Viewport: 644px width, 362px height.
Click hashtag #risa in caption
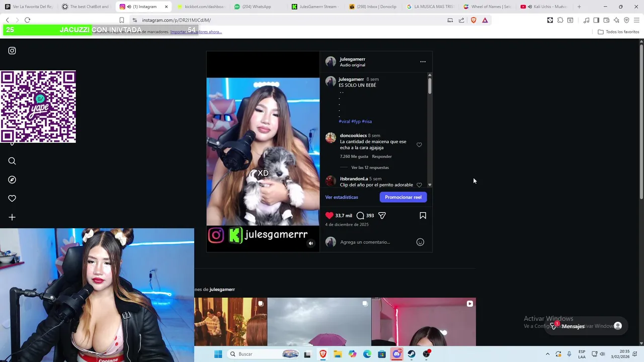click(367, 121)
